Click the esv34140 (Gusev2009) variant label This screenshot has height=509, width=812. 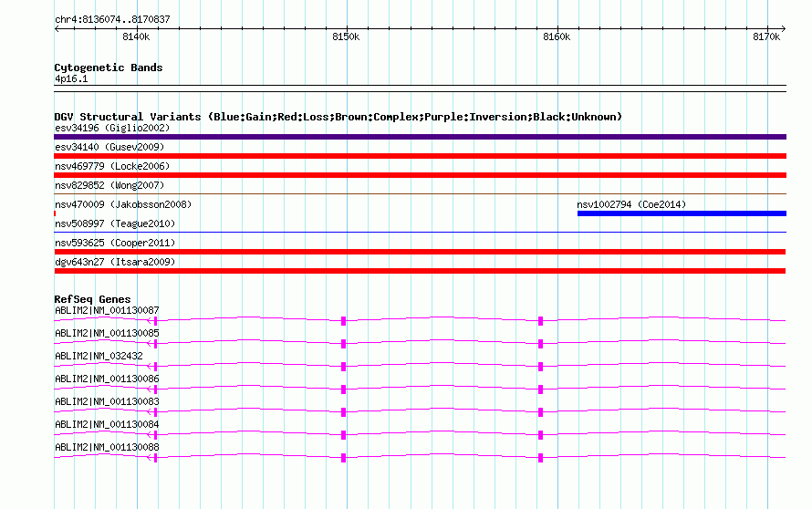click(x=109, y=147)
